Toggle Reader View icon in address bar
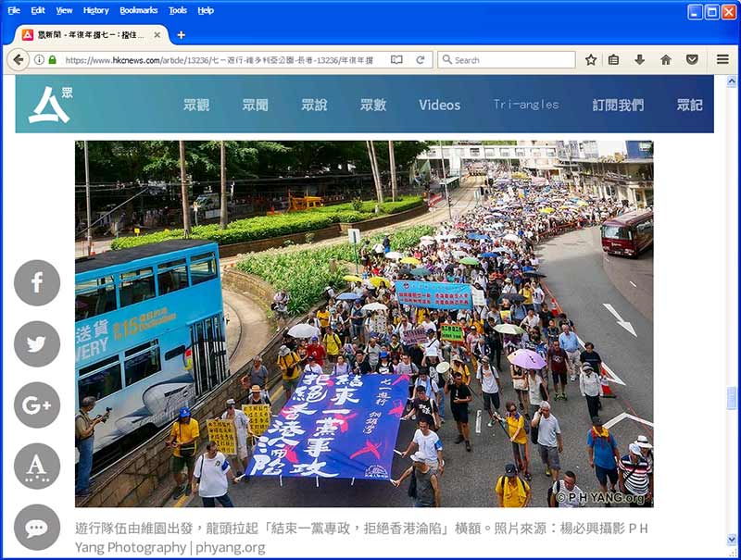 click(x=396, y=60)
